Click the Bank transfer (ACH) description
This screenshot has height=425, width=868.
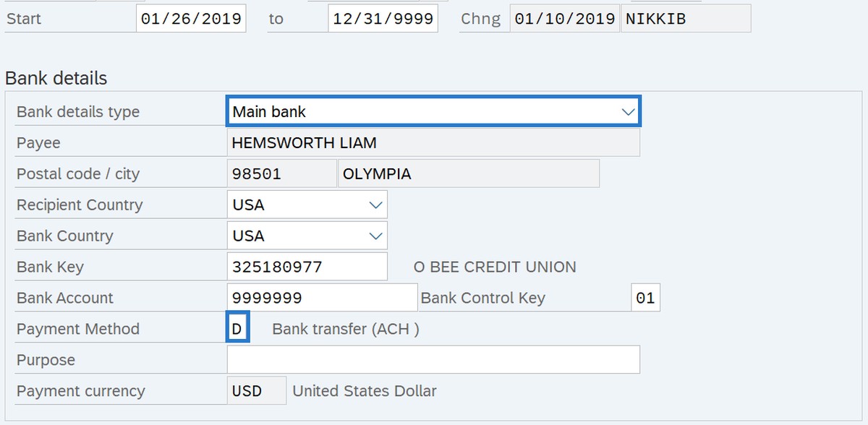click(346, 330)
